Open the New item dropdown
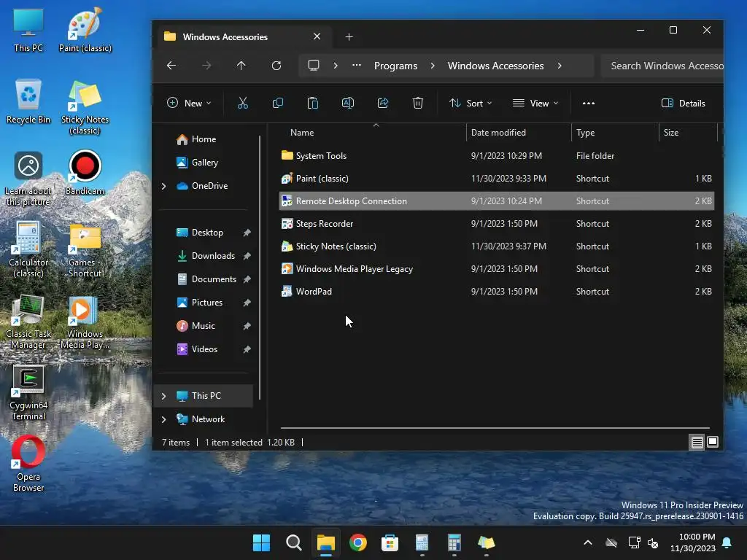The width and height of the screenshot is (747, 560). click(189, 103)
